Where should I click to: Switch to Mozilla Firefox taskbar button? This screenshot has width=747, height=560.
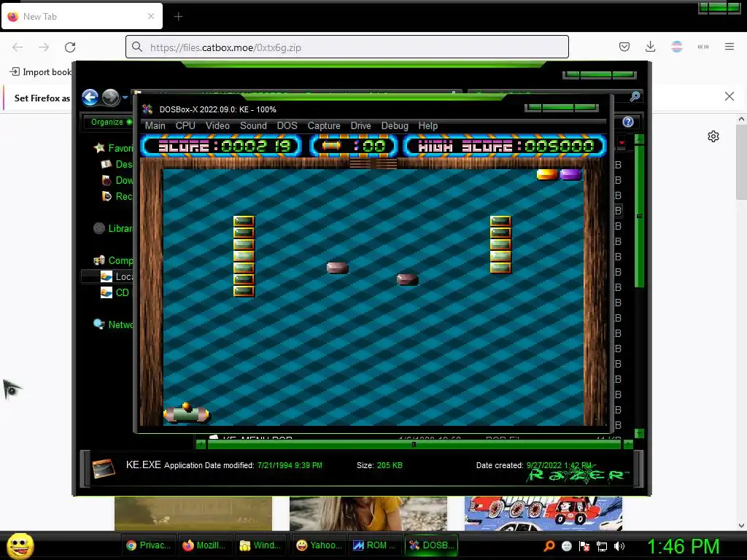[x=205, y=545]
